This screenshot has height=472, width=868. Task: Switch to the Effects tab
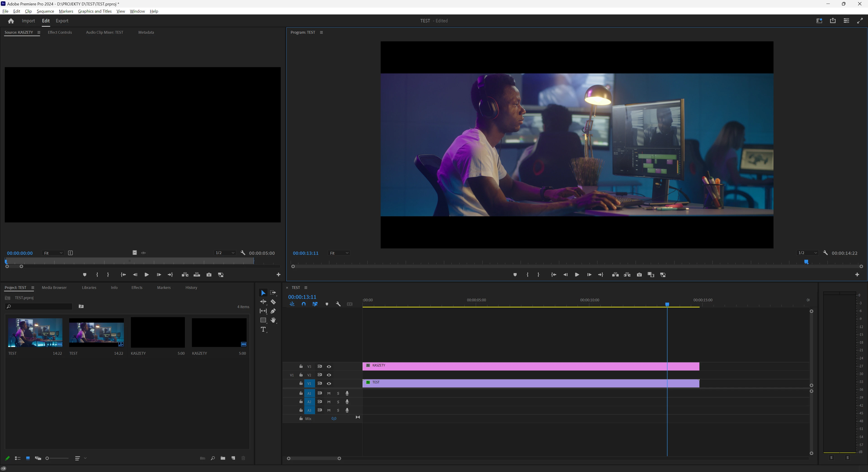click(x=137, y=287)
